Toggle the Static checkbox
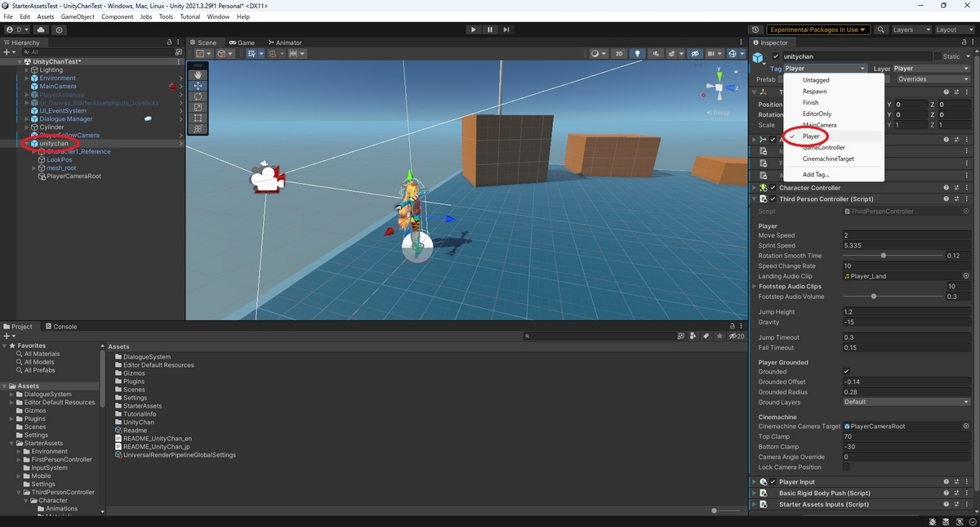Screen dimensions: 980x527 click(938, 56)
